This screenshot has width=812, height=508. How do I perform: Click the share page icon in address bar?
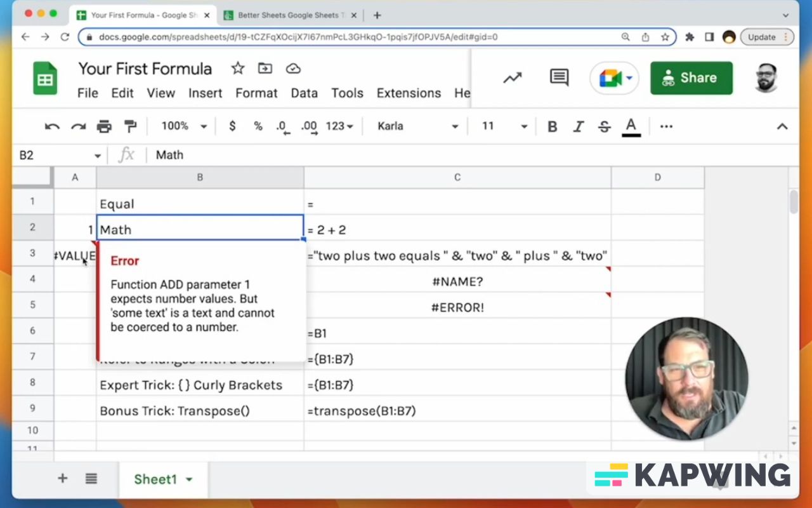[x=645, y=37]
